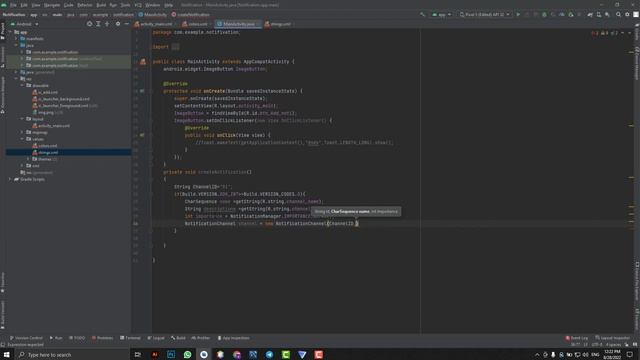Click the green Run app button
Image resolution: width=640 pixels, height=360 pixels.
(x=518, y=15)
